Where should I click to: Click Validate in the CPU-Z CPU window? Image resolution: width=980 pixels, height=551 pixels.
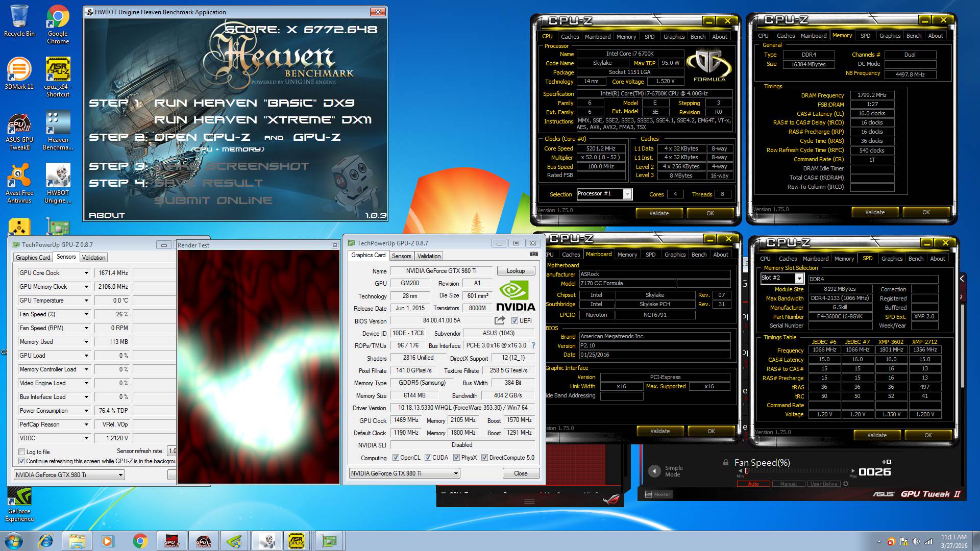pyautogui.click(x=659, y=213)
